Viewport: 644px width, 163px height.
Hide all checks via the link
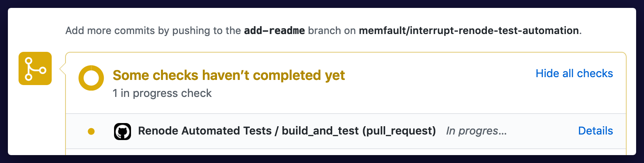[574, 74]
